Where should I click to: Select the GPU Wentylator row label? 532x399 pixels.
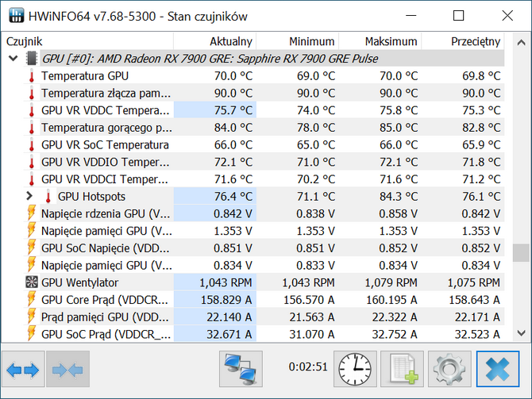tap(79, 282)
